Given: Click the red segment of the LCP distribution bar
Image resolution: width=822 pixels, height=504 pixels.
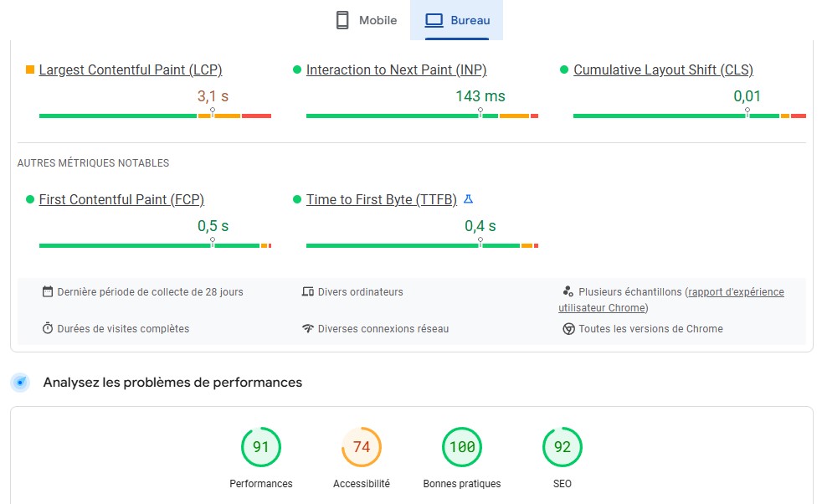Looking at the screenshot, I should (256, 116).
